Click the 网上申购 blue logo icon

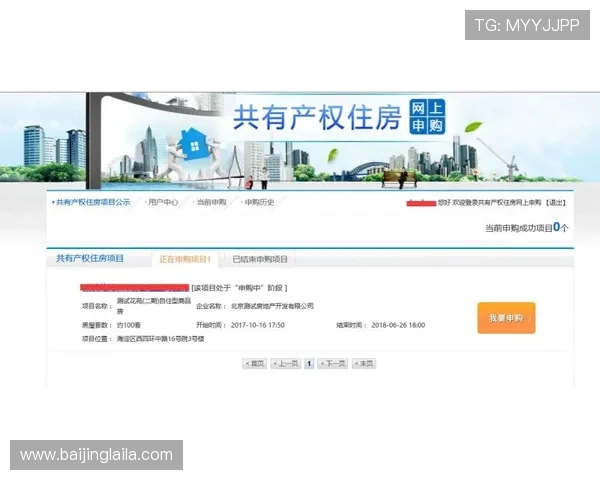click(x=427, y=116)
